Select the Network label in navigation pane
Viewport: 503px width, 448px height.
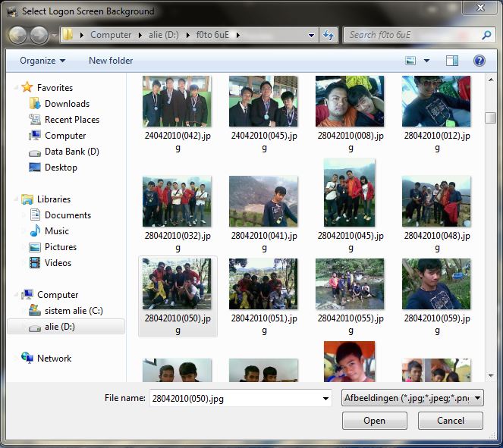tap(54, 358)
